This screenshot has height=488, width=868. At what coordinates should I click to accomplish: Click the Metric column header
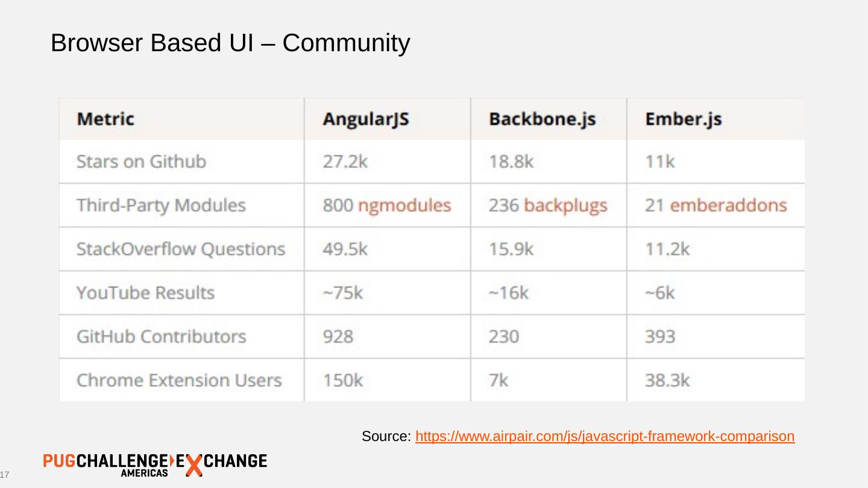(105, 119)
